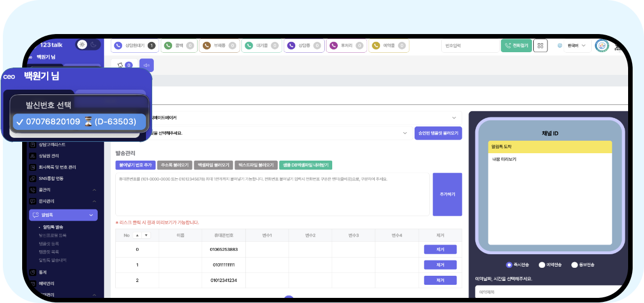This screenshot has width=644, height=303.
Task: Click the speaker announcement icon button
Action: (146, 65)
